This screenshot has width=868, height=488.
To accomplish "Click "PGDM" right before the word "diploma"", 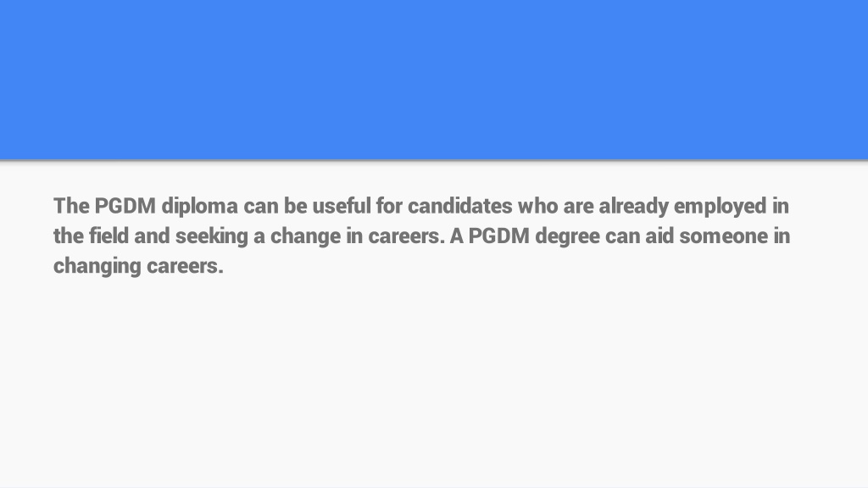I will click(x=125, y=206).
